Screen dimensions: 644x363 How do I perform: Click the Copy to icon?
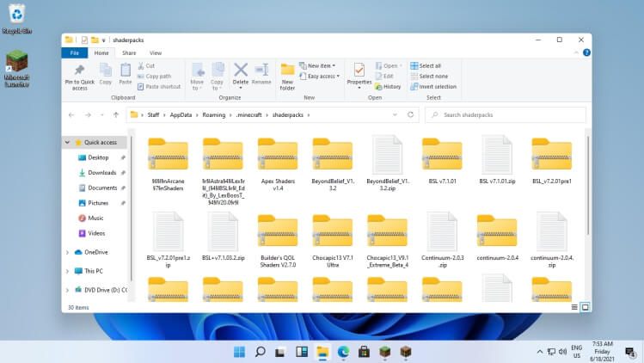218,71
